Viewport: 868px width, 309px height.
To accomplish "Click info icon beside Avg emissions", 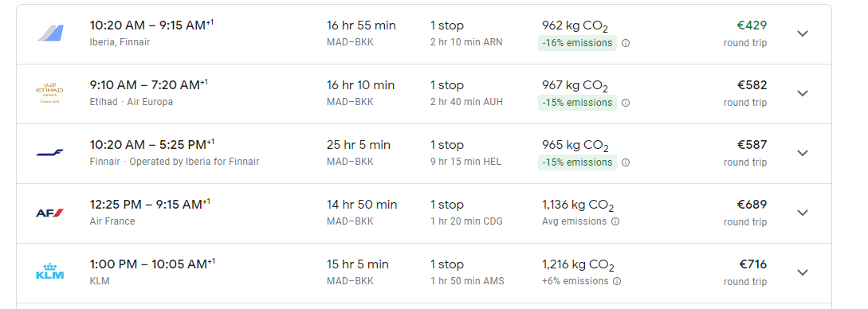I will [615, 221].
